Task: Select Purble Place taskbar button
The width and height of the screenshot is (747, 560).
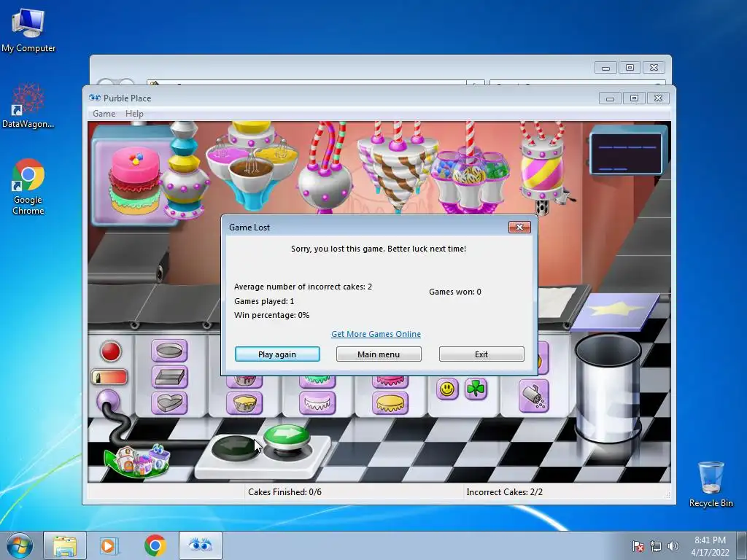Action: (201, 545)
